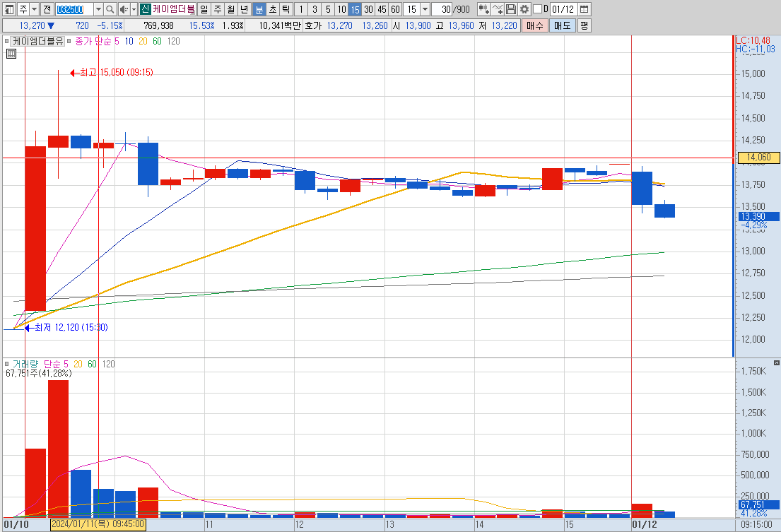Click the 14,060 price axis marker
Screen dimensions: 781x532
tap(758, 158)
